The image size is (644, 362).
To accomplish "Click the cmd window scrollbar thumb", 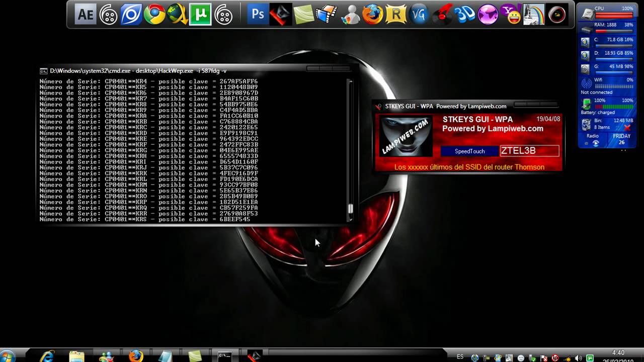I will point(350,209).
